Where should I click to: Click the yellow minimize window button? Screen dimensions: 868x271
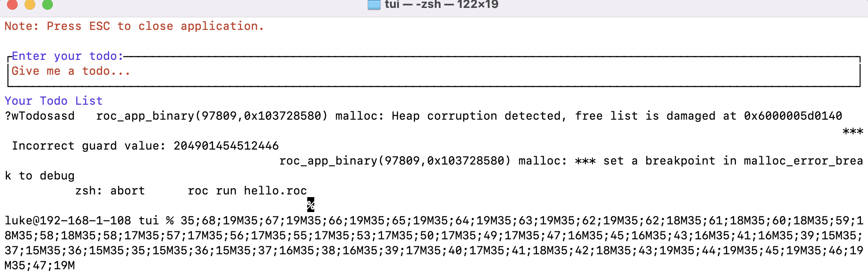pyautogui.click(x=30, y=4)
